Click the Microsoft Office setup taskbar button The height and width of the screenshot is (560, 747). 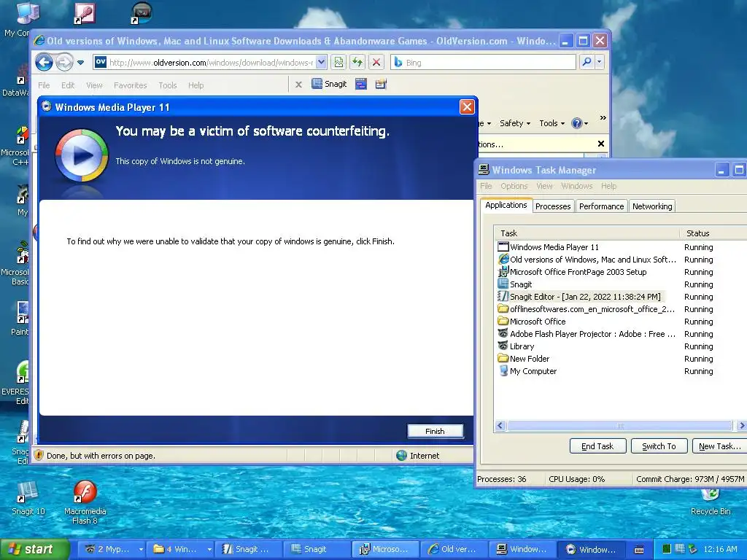385,549
